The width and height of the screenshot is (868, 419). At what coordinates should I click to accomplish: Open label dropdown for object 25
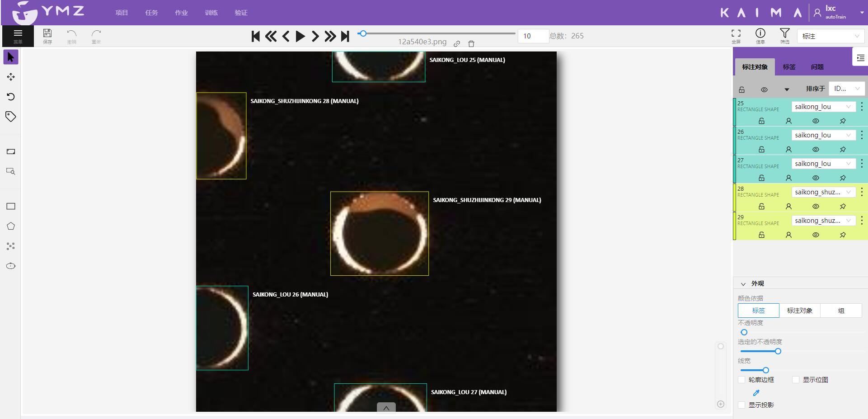point(823,107)
